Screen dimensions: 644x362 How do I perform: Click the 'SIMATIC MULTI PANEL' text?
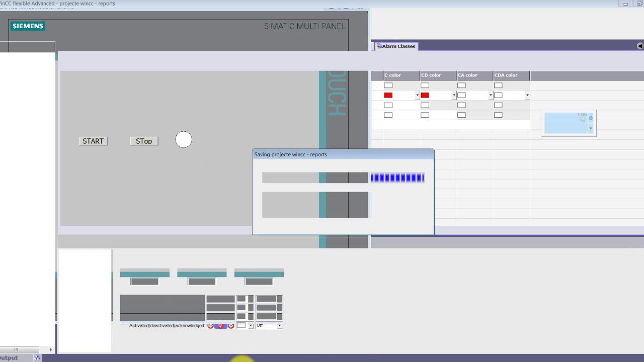pyautogui.click(x=305, y=26)
